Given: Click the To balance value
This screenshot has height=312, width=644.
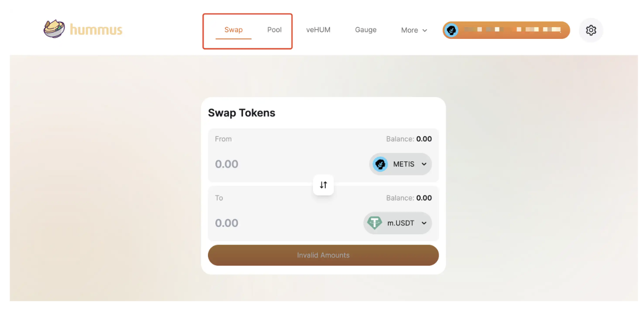Looking at the screenshot, I should pos(424,198).
